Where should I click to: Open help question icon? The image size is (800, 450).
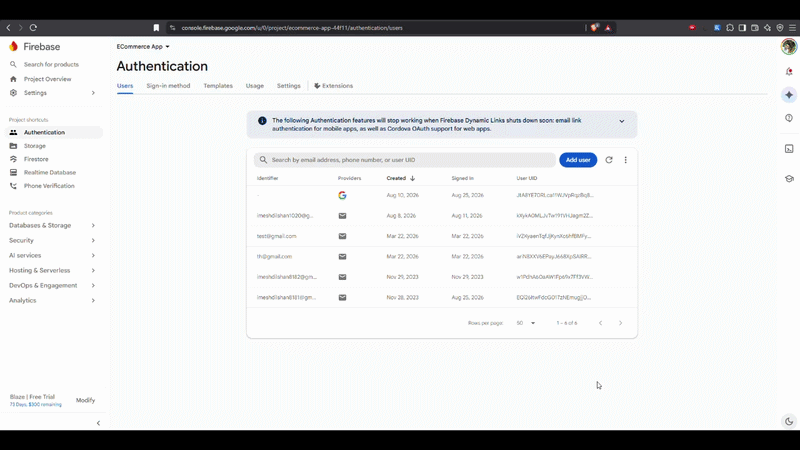click(789, 118)
